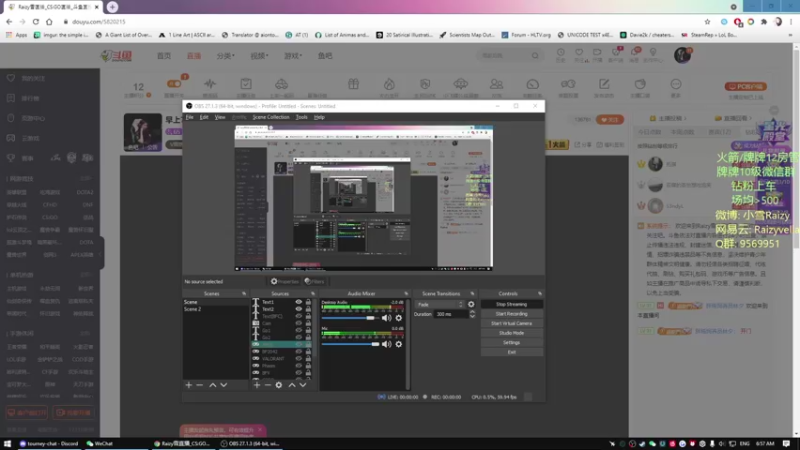The width and height of the screenshot is (800, 450).
Task: Decrease transition duration with down arrow
Action: click(472, 316)
